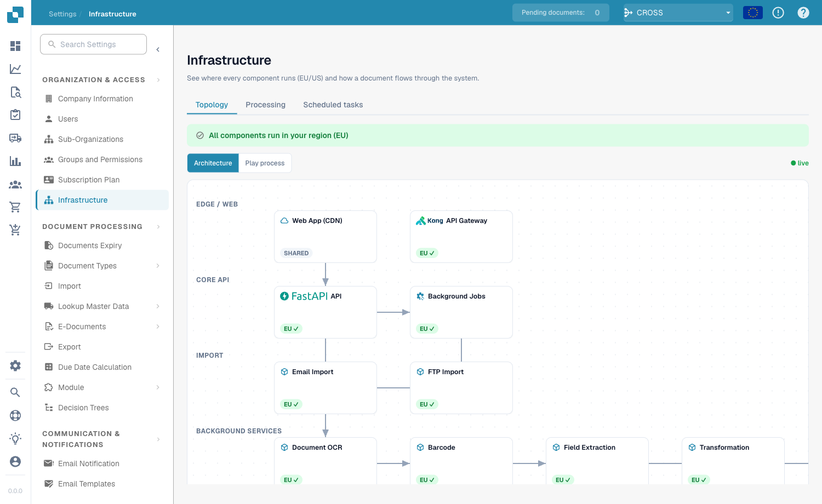Focus the Search Settings field

(93, 44)
